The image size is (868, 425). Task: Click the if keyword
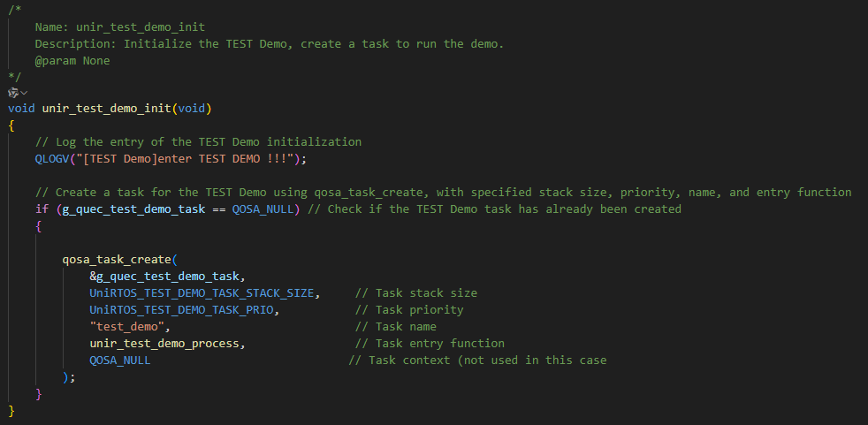point(42,209)
